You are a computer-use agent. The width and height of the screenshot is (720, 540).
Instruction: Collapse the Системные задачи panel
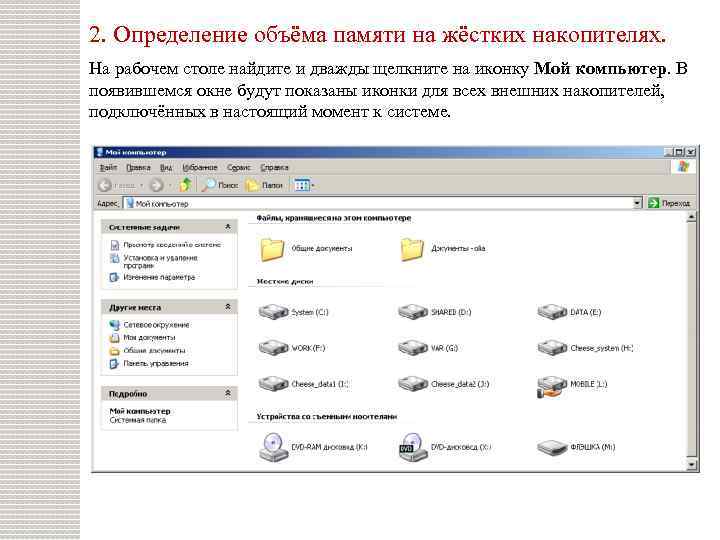pos(228,227)
